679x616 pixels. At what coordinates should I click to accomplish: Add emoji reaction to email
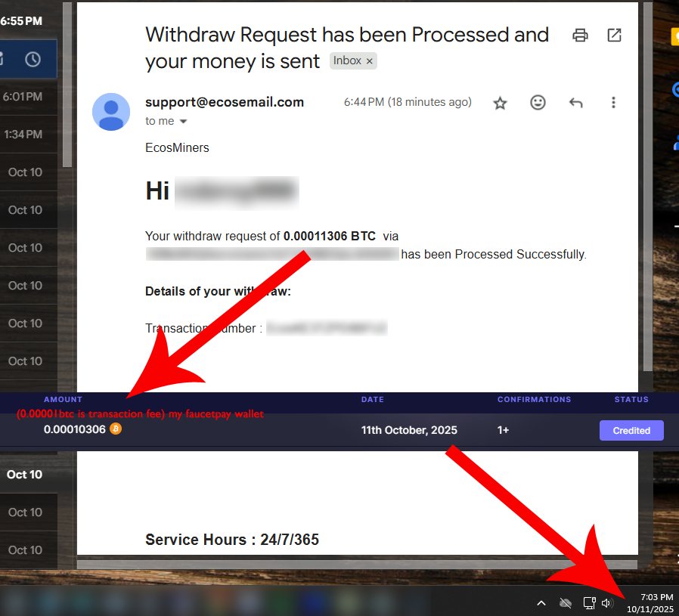coord(538,103)
